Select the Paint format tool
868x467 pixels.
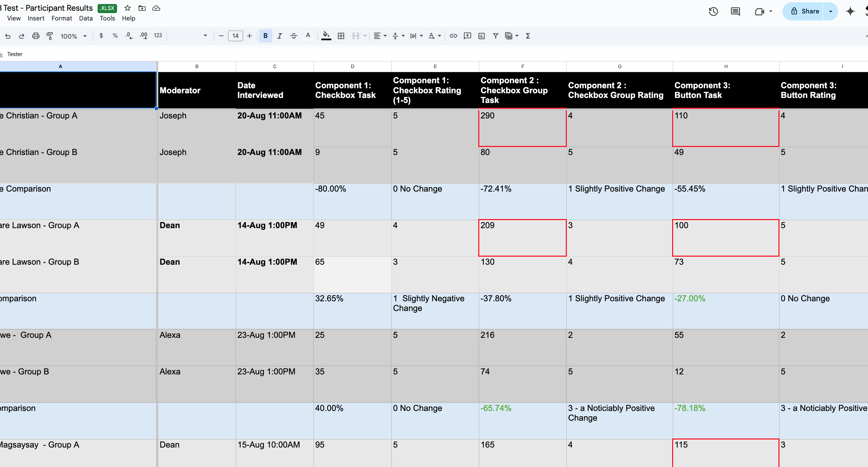50,36
